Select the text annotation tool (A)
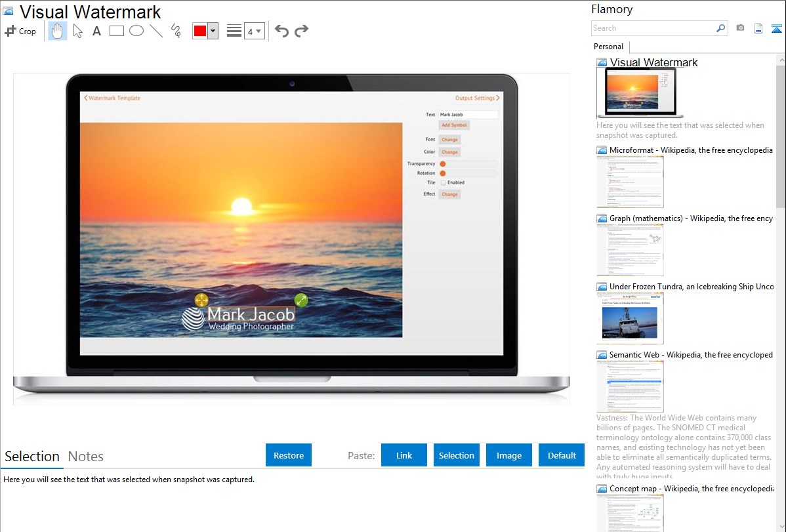This screenshot has height=532, width=786. [x=96, y=31]
